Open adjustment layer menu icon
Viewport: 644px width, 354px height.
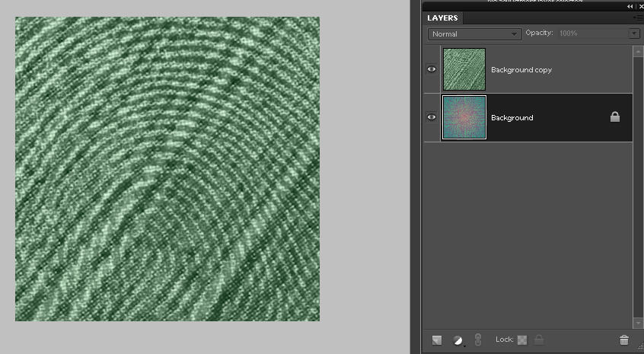coord(458,340)
